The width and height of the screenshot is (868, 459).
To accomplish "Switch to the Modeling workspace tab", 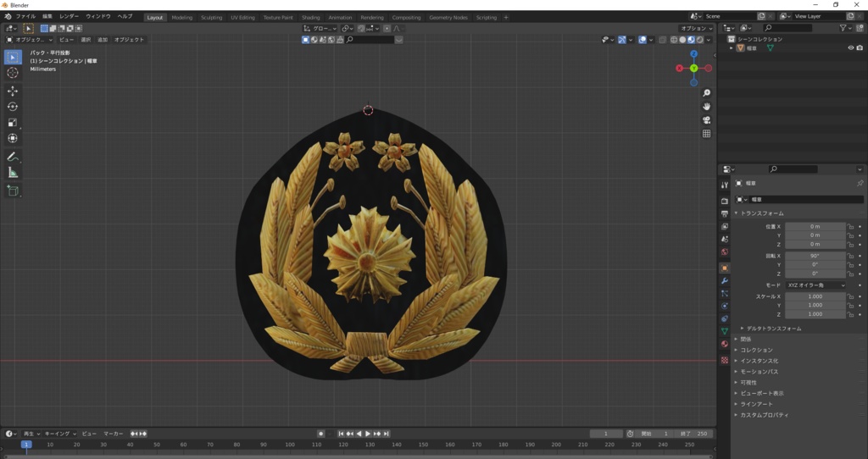I will point(182,17).
